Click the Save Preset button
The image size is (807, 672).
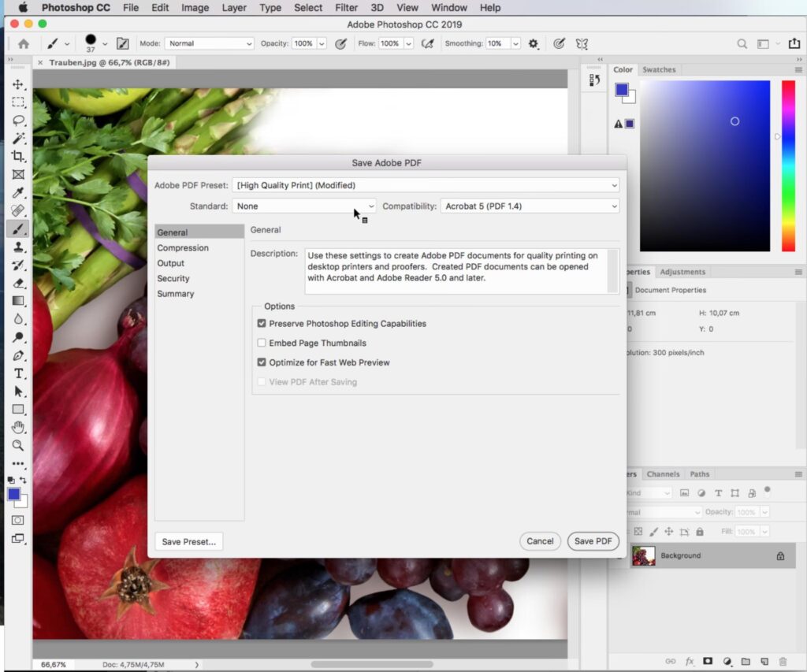pyautogui.click(x=188, y=542)
